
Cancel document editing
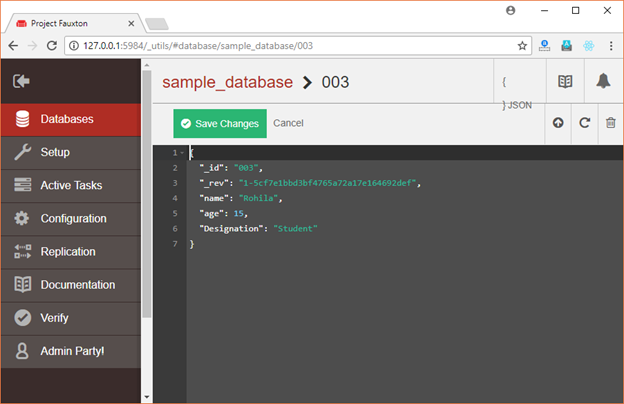click(x=288, y=123)
